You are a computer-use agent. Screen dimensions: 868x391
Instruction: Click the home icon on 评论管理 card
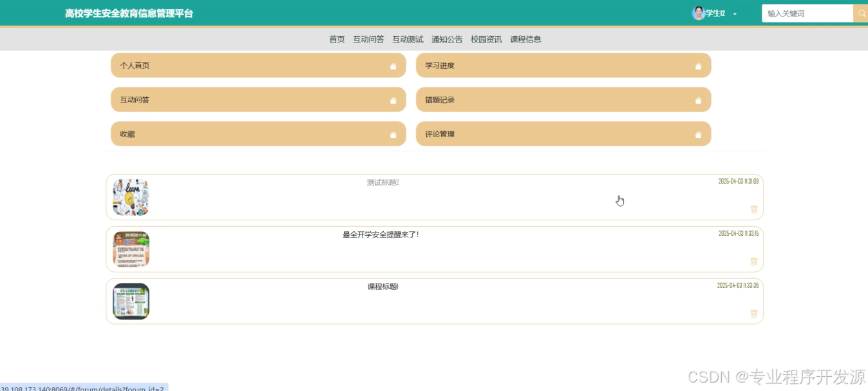[698, 135]
